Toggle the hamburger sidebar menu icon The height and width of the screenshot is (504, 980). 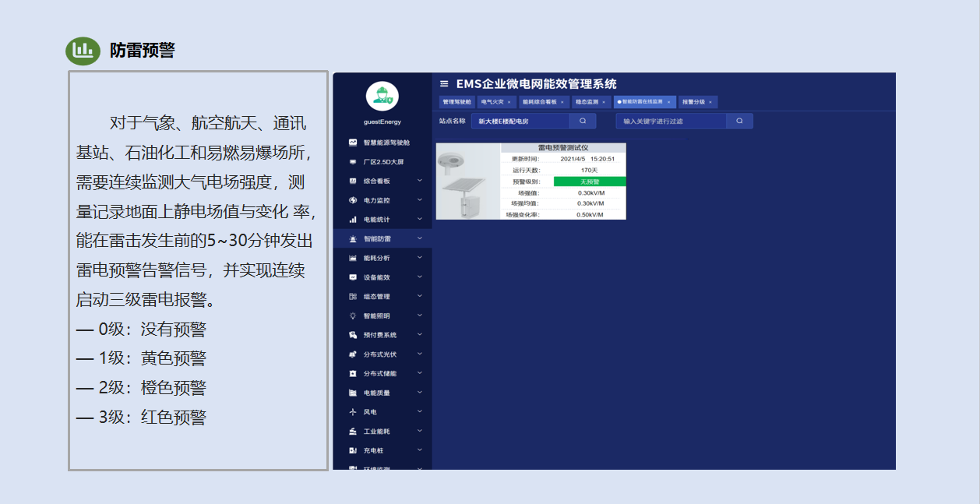444,83
